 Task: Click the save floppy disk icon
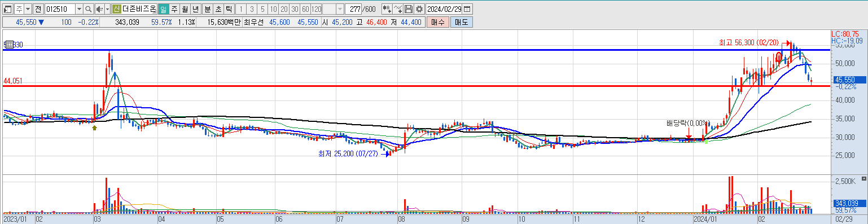[409, 9]
